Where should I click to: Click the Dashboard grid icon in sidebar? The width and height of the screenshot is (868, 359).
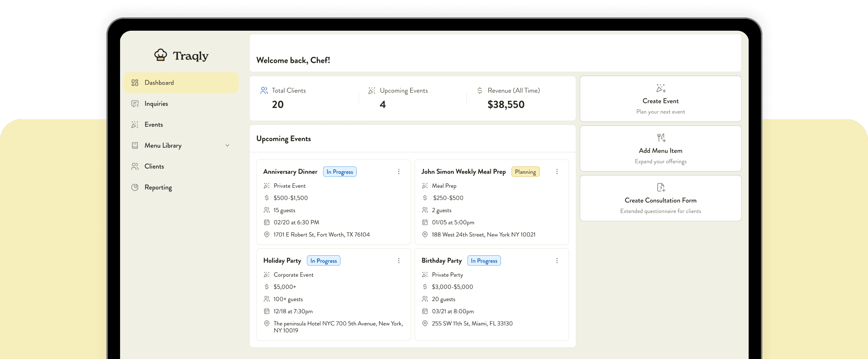click(x=135, y=83)
